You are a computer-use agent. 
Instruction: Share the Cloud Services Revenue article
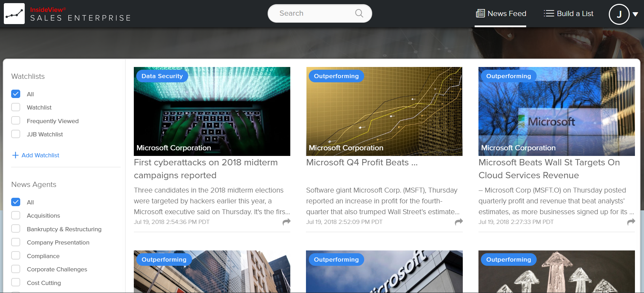point(631,222)
